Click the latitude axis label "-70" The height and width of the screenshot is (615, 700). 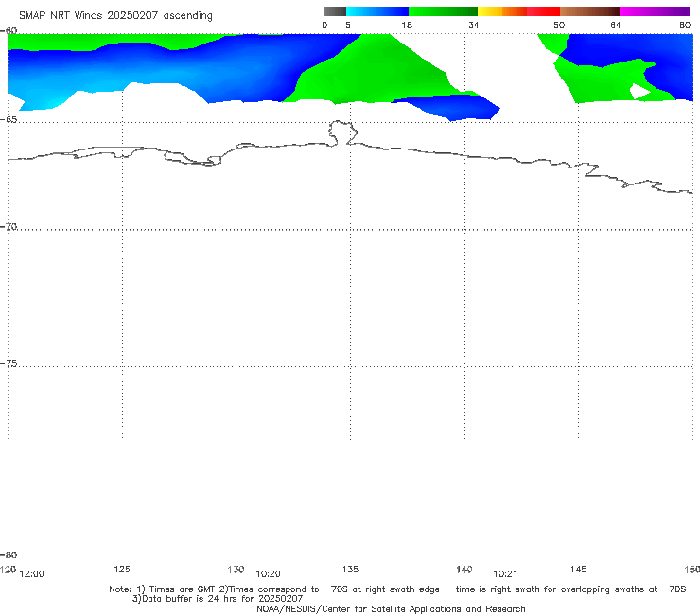pyautogui.click(x=9, y=226)
